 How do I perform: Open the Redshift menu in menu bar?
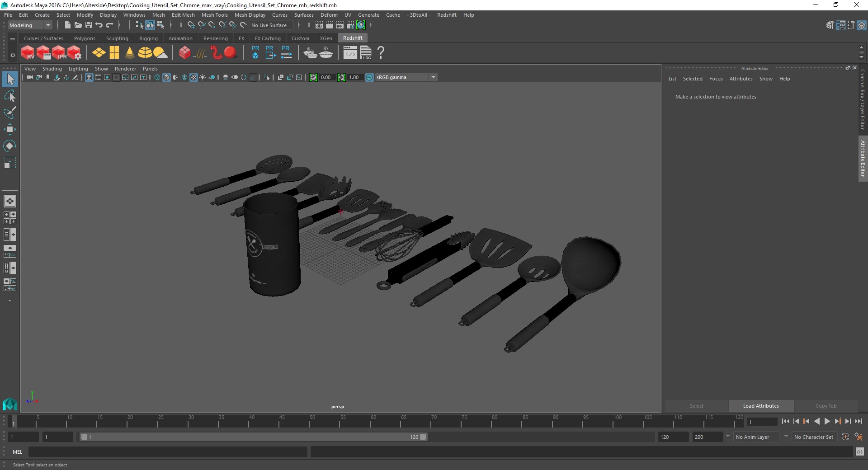[447, 15]
